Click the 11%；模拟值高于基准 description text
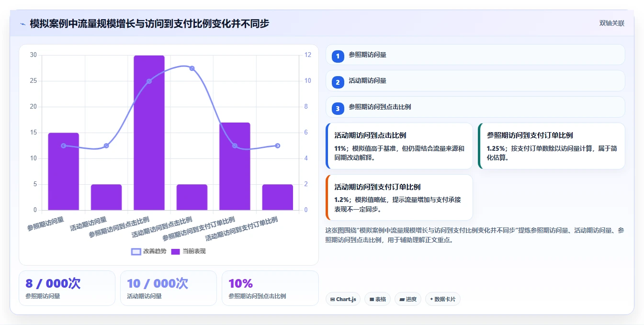Image resolution: width=644 pixels, height=325 pixels. coord(399,153)
